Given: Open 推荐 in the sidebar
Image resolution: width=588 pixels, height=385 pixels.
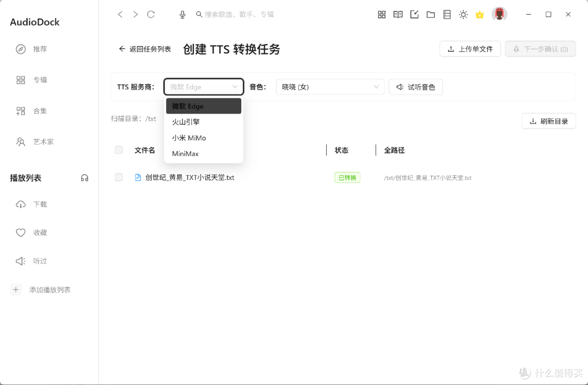Looking at the screenshot, I should coord(32,49).
